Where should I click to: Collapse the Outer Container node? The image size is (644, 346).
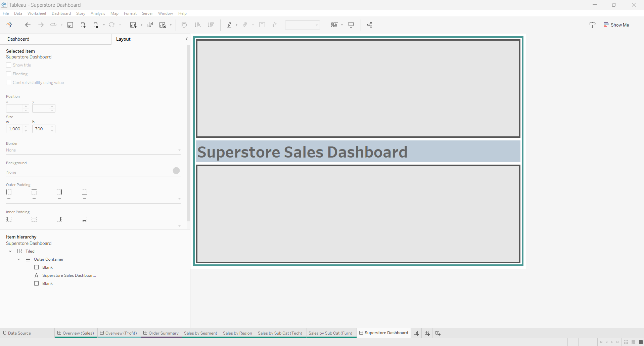coord(19,259)
